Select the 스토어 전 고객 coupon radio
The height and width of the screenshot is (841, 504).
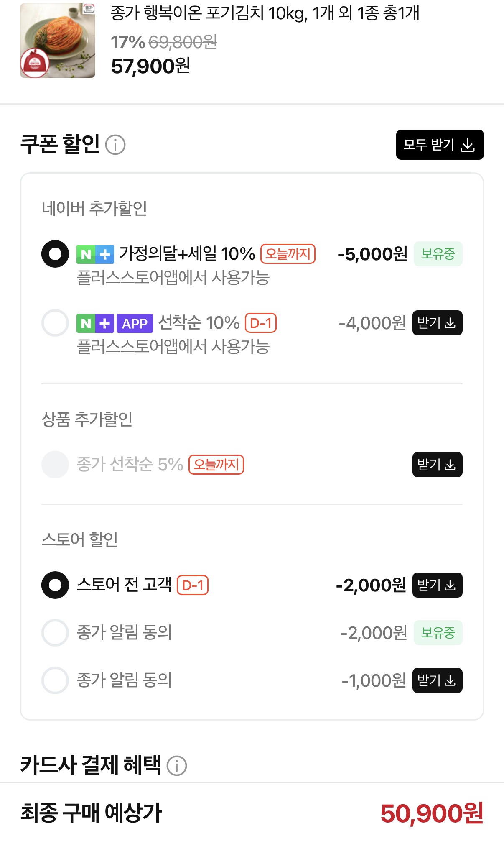pos(55,585)
